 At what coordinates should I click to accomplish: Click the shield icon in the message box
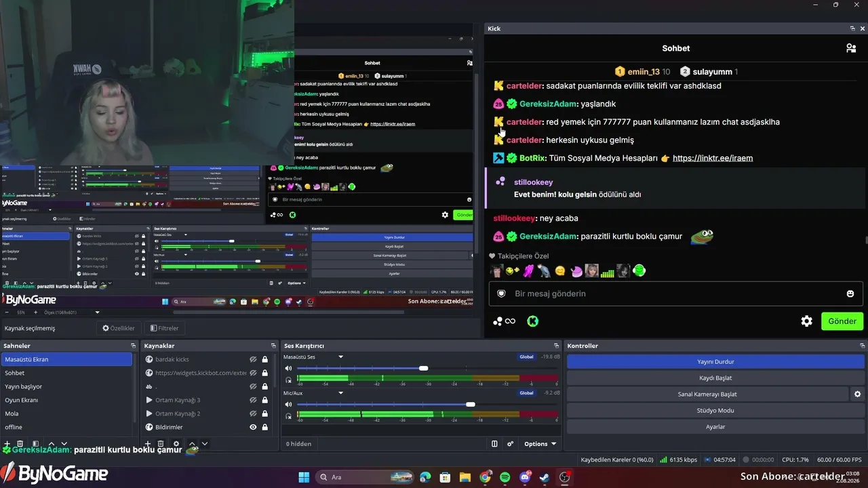502,293
